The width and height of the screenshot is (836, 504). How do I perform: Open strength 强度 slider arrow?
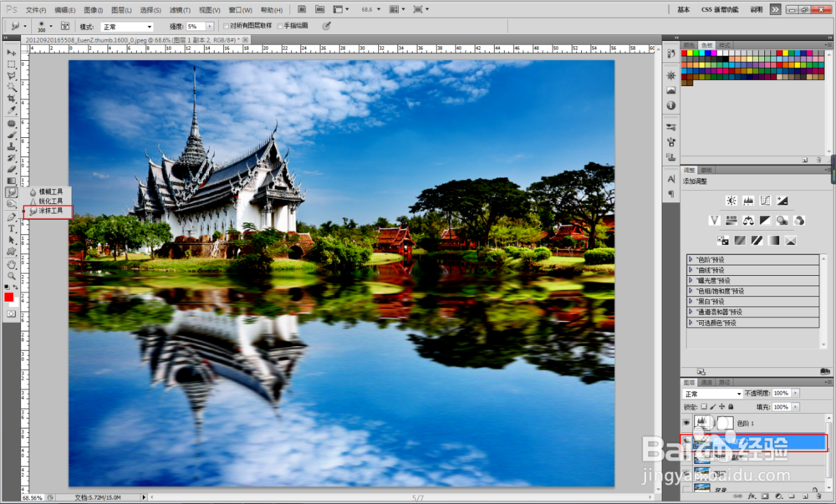point(210,26)
